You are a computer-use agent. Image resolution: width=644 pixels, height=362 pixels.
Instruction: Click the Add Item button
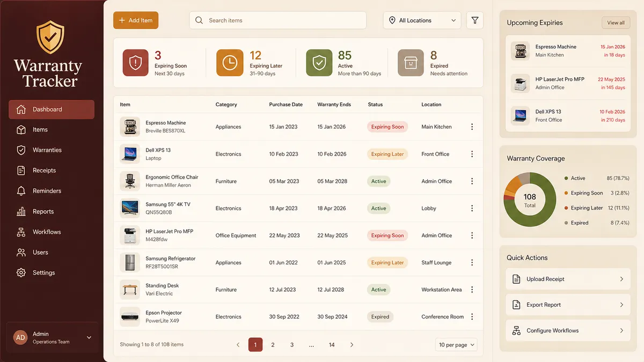coord(136,20)
